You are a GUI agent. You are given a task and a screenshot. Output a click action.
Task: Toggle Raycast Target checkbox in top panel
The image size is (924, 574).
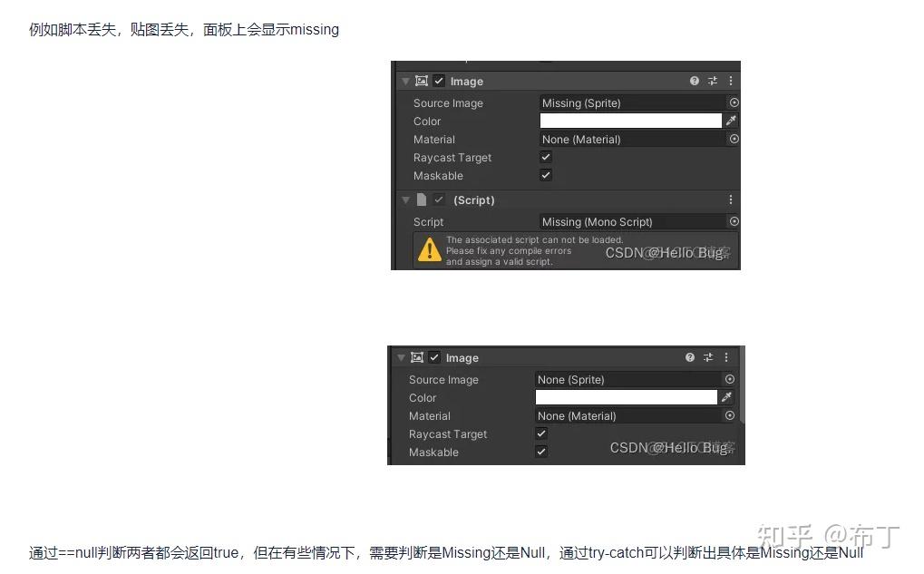click(x=546, y=157)
